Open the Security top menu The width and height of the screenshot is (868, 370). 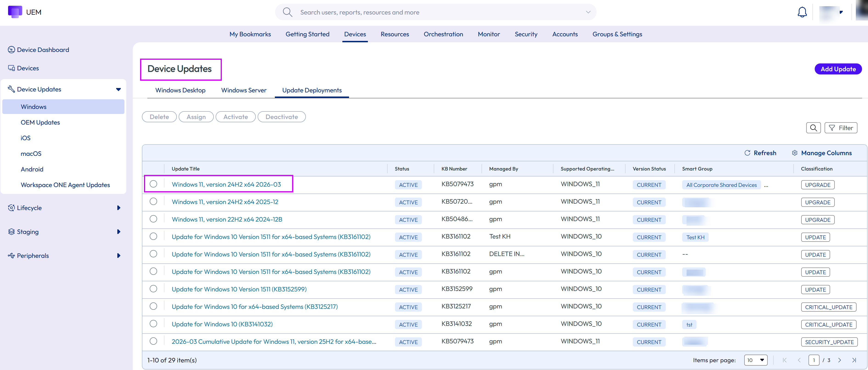tap(526, 34)
